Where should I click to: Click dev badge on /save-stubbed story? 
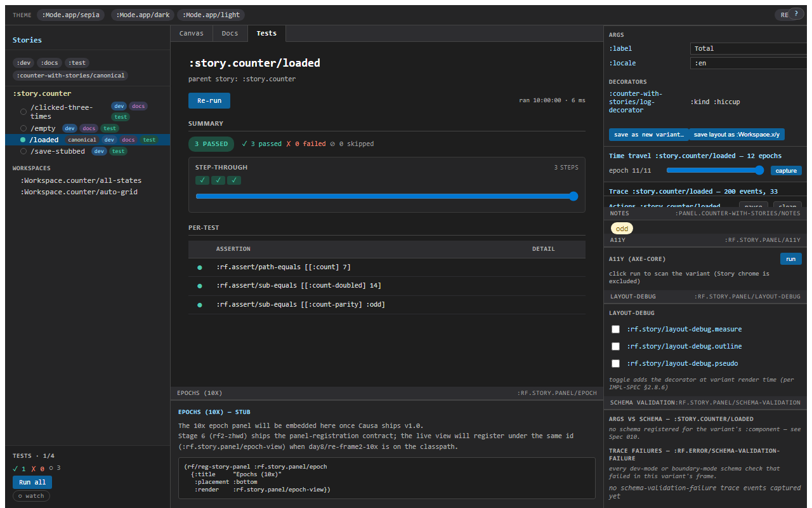point(99,151)
